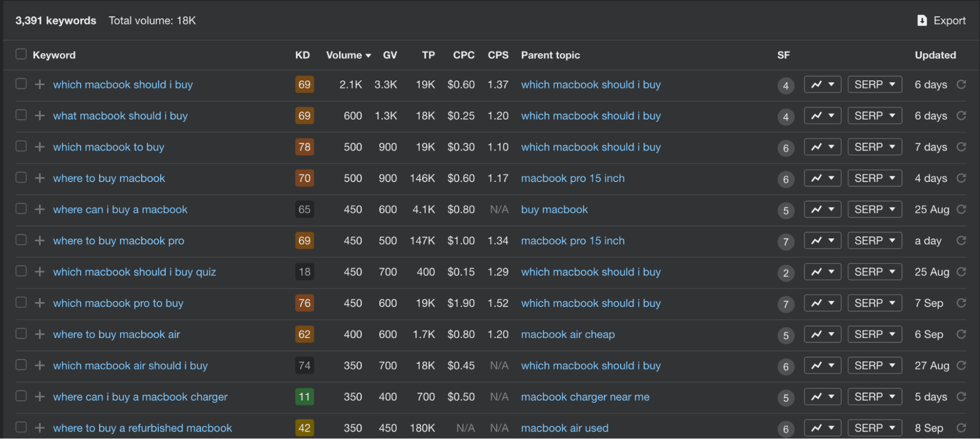Image resolution: width=980 pixels, height=439 pixels.
Task: Open parent topic 'macbook air used'
Action: [565, 428]
